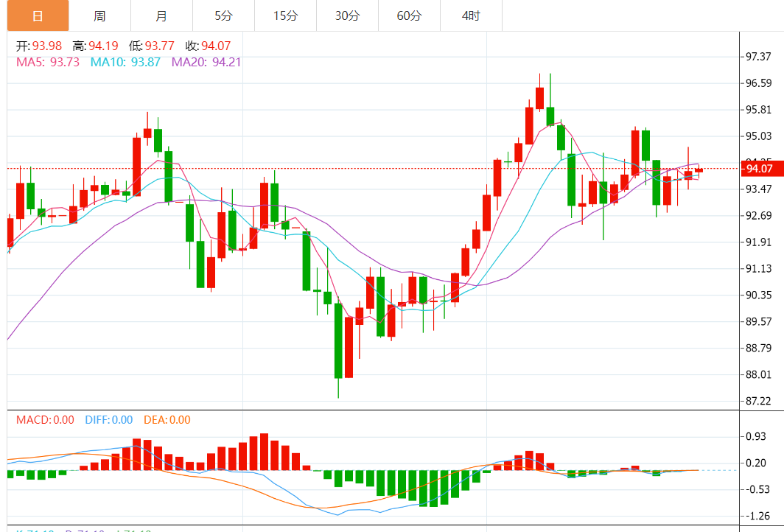Click the 高:94.19 high price value
Screen dimensions: 784x532
pyautogui.click(x=95, y=46)
